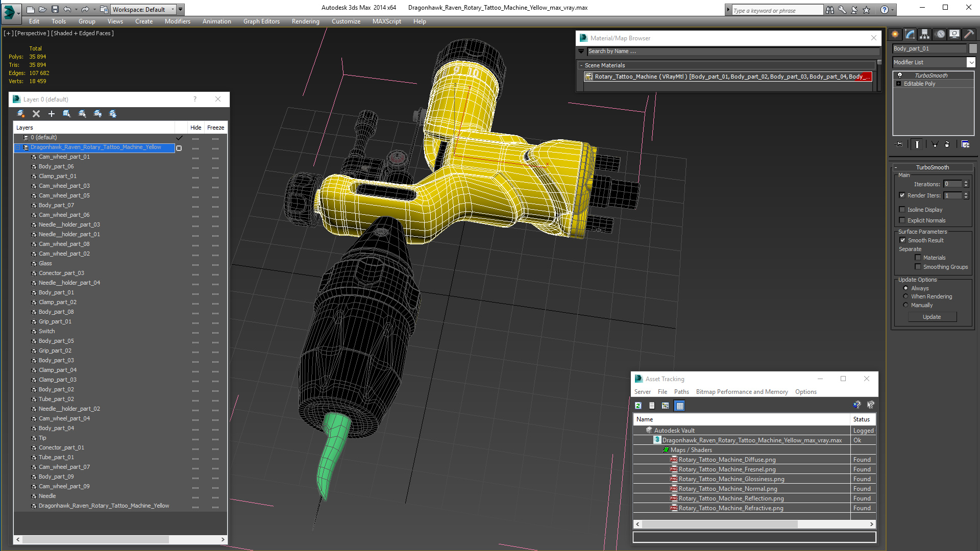Enable the Isoline Display checkbox

(902, 210)
